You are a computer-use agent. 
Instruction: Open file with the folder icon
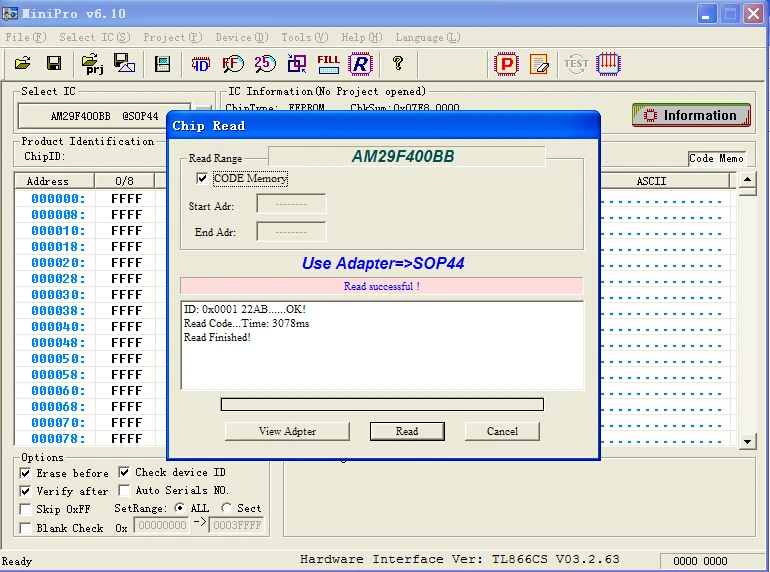[23, 63]
